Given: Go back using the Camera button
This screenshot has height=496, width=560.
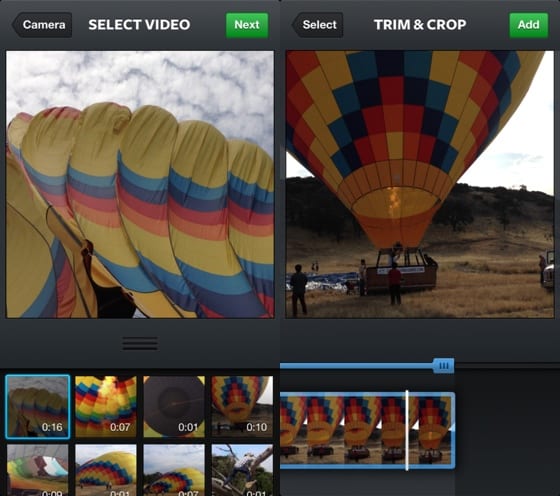Looking at the screenshot, I should (x=42, y=25).
